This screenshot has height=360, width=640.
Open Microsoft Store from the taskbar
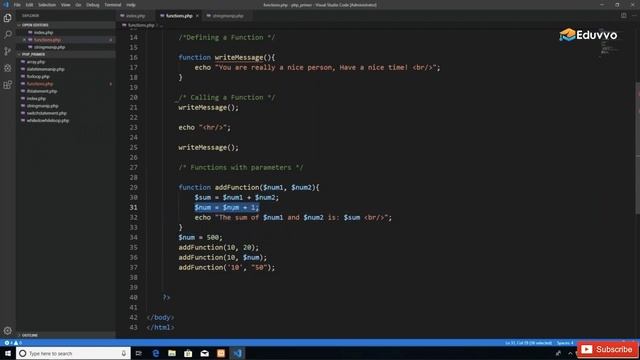188,353
